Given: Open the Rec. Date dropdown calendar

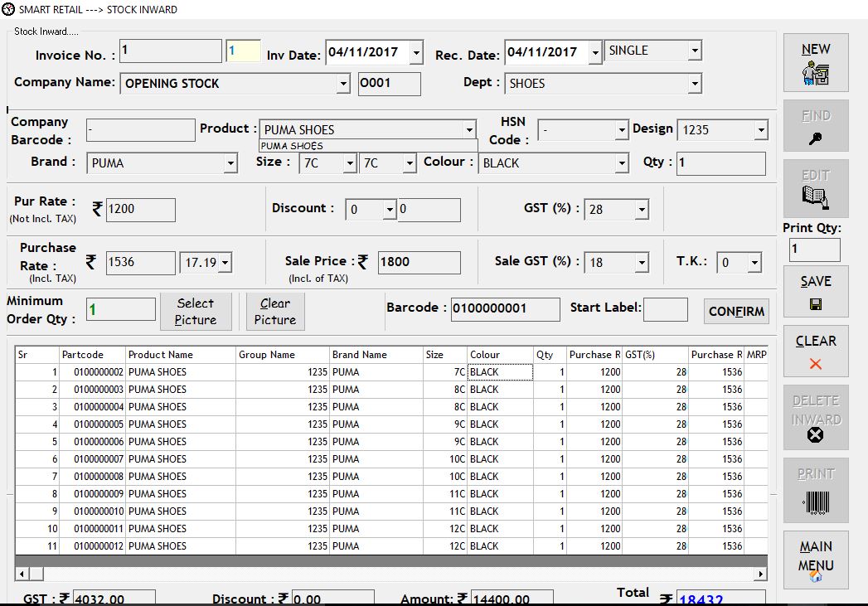Looking at the screenshot, I should (595, 53).
